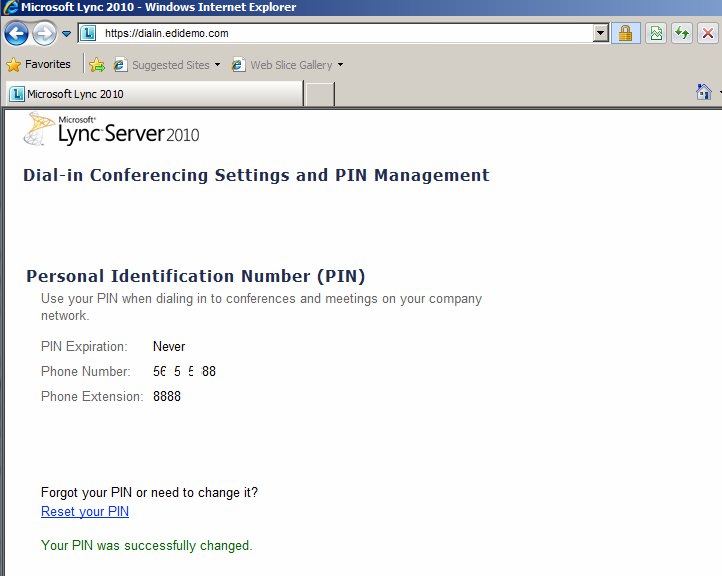Open a new blank tab

click(320, 94)
